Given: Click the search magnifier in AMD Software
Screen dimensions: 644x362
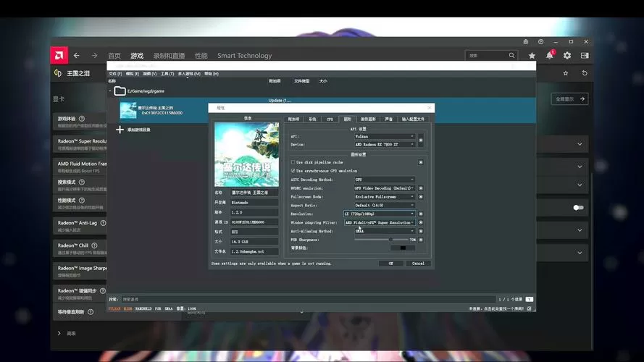Looking at the screenshot, I should (x=511, y=56).
